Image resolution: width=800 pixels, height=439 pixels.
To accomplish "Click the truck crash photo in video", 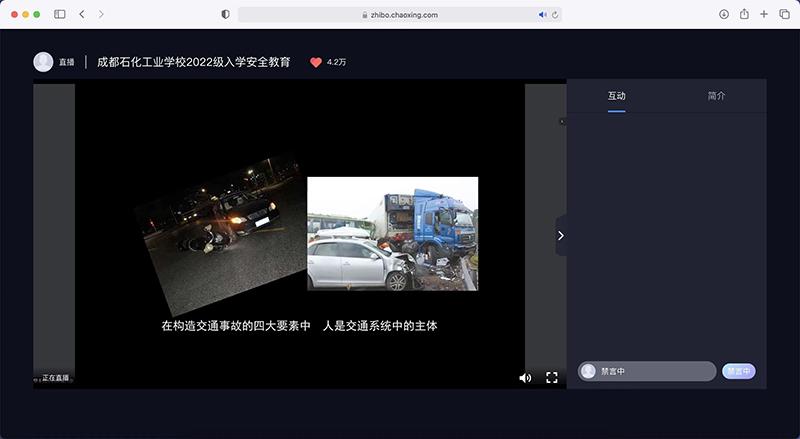I will coord(392,234).
